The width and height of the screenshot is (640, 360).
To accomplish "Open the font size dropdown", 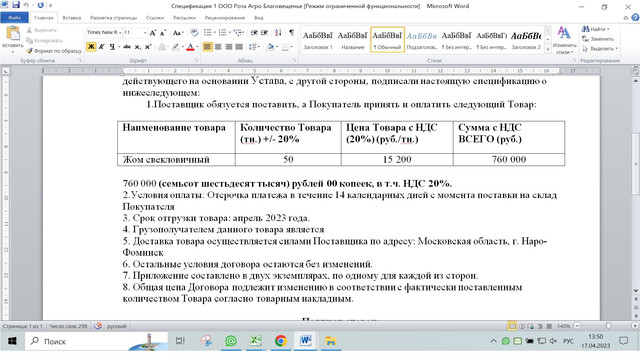I will 135,32.
